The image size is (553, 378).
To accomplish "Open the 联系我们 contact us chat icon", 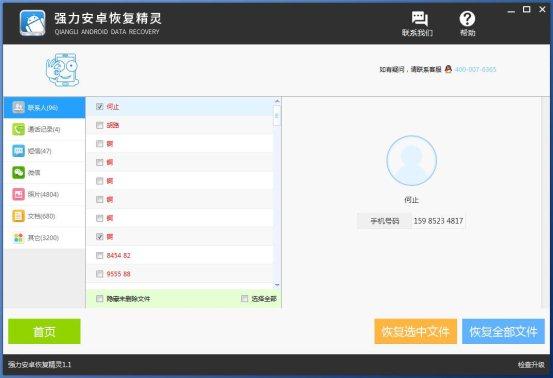I will click(419, 18).
